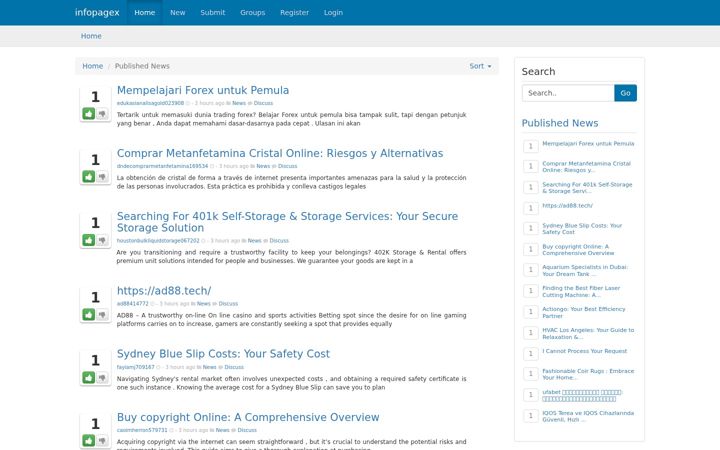Viewport: 720px width, 450px height.
Task: Open sidebar link Fashionable Coir Rugs
Action: click(x=588, y=374)
